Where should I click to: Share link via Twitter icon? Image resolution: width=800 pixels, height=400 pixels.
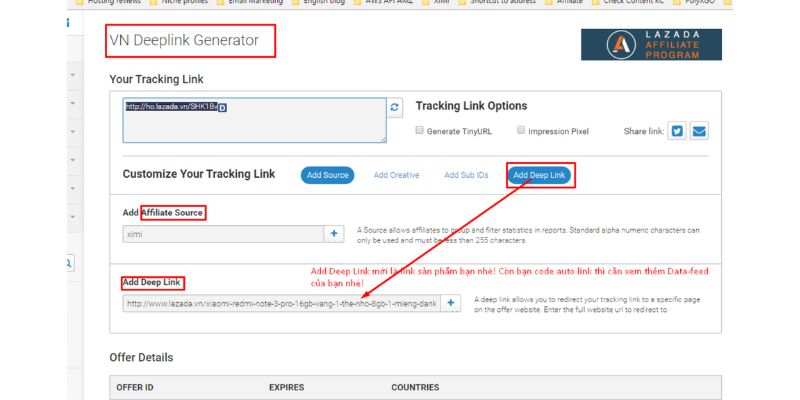coord(677,131)
